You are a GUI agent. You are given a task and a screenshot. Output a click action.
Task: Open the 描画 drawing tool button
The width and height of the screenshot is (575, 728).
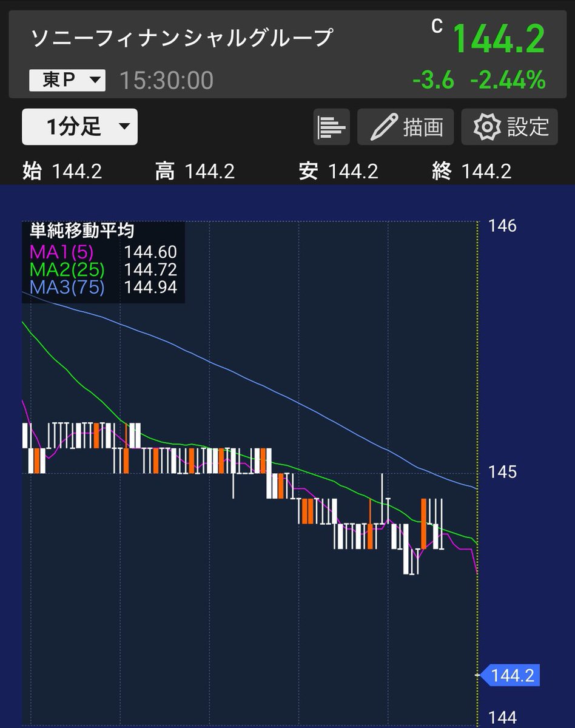coord(405,127)
